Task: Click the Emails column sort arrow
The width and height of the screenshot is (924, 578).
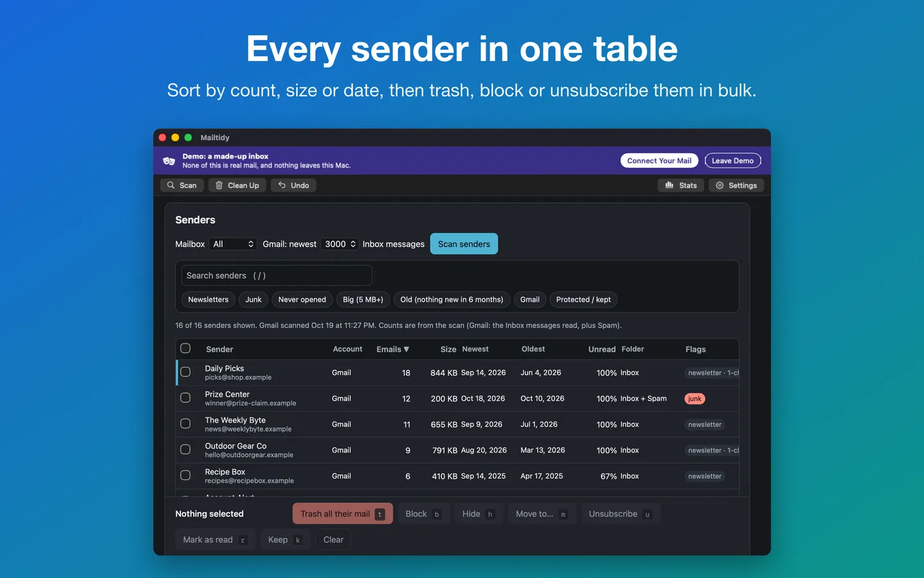Action: pos(406,349)
